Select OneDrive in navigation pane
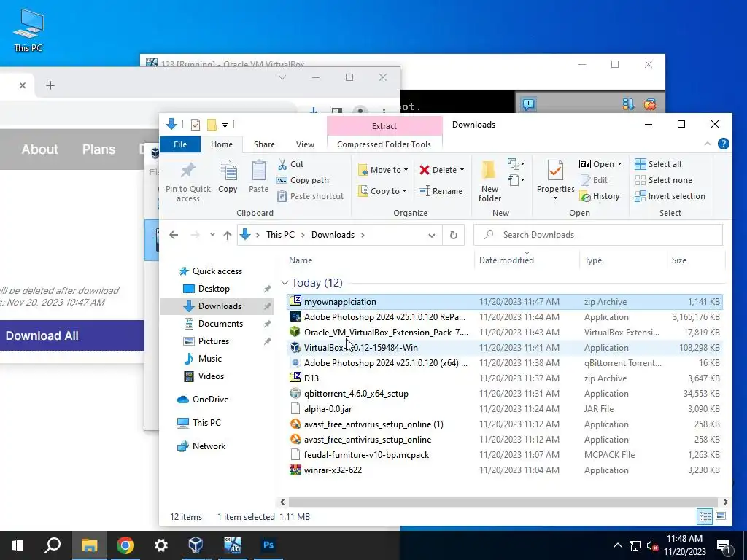Viewport: 747px width, 560px height. (x=209, y=400)
